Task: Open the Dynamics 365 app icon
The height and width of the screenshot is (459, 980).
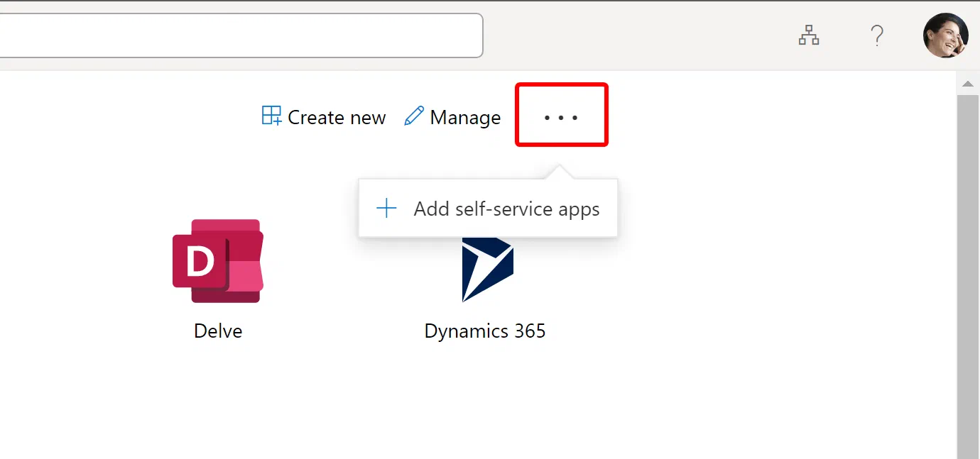Action: pos(487,270)
